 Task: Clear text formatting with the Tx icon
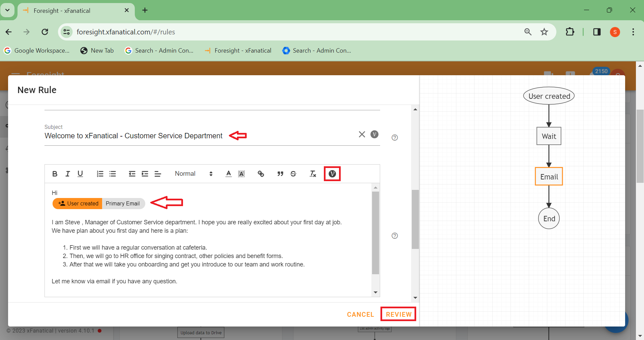pos(313,173)
